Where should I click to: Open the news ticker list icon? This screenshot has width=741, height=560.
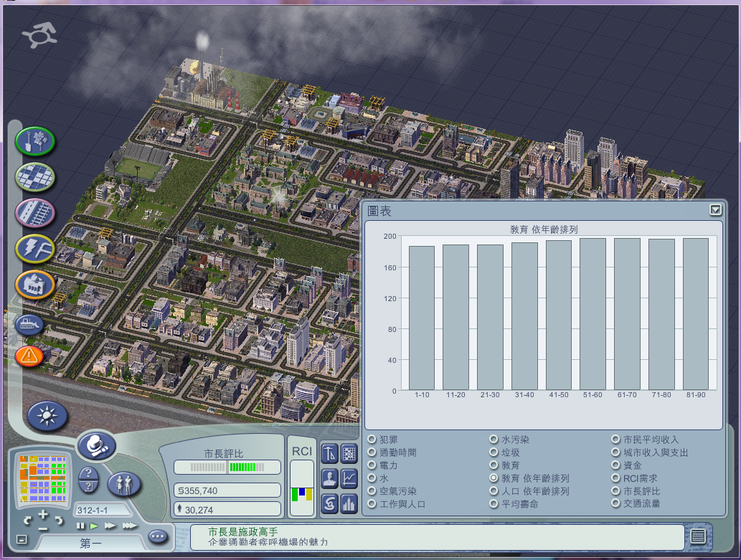698,536
